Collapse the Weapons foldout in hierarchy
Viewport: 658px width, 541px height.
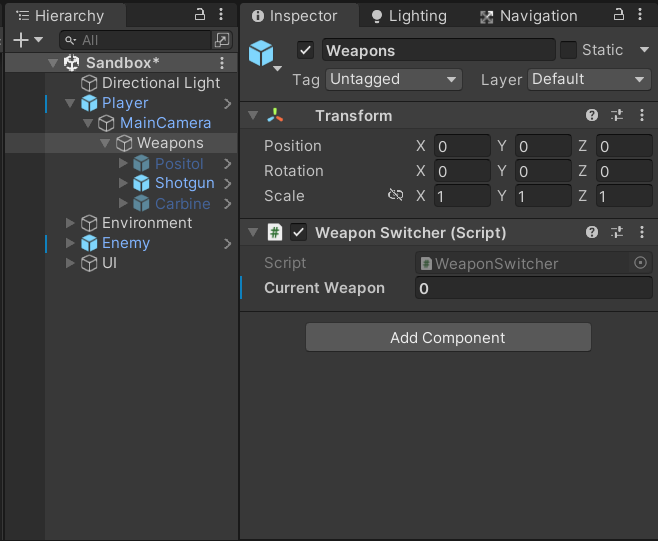(x=105, y=143)
